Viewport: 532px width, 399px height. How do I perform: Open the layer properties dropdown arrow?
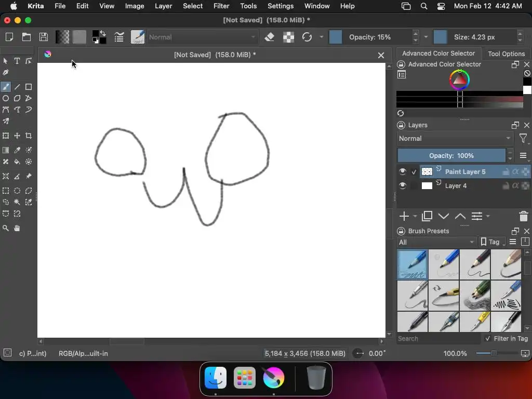click(x=488, y=216)
